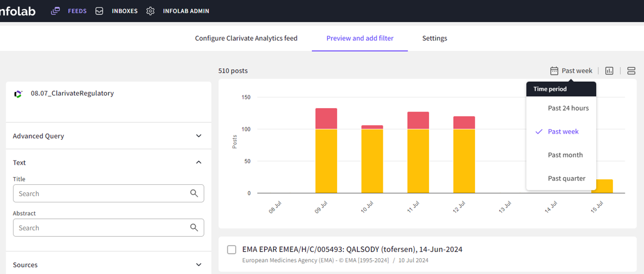Click the calendar icon beside Past week

click(554, 70)
